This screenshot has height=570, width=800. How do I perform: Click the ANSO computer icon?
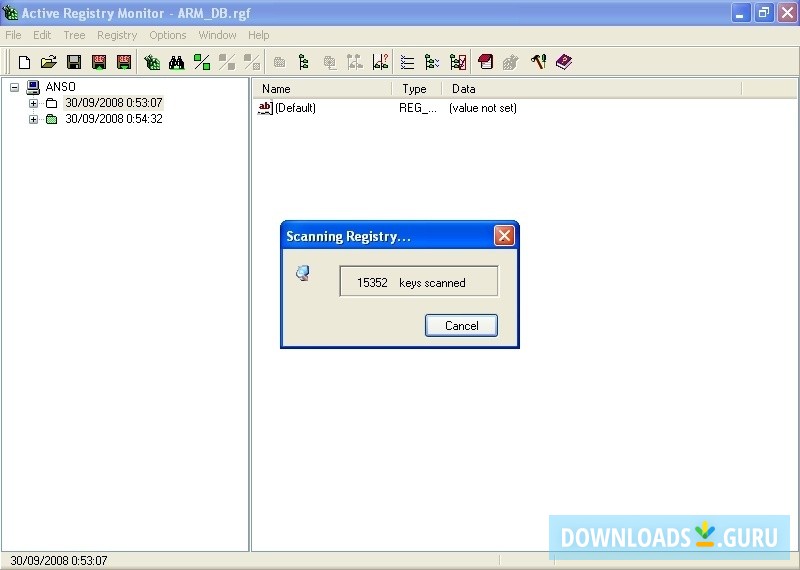(33, 87)
